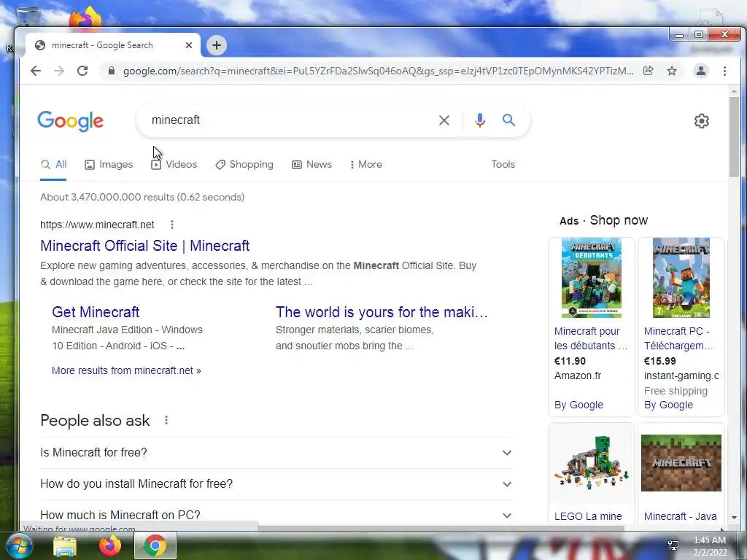Open Chrome's three-dot menu

click(x=724, y=71)
